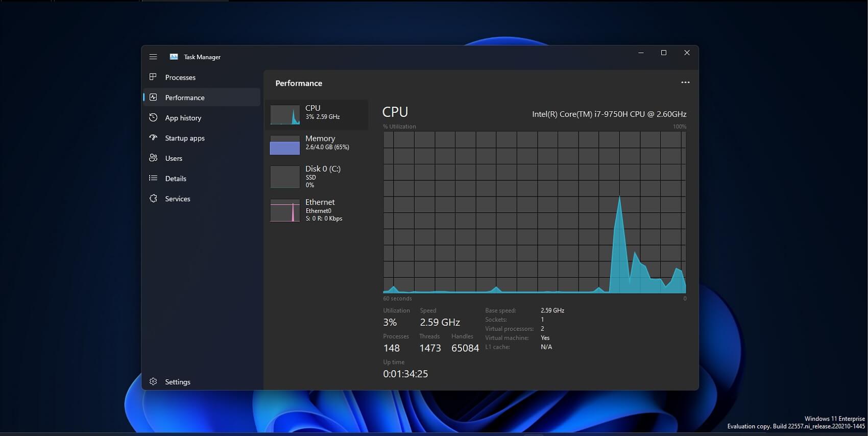Maximize the Task Manager window
868x436 pixels.
(x=664, y=53)
